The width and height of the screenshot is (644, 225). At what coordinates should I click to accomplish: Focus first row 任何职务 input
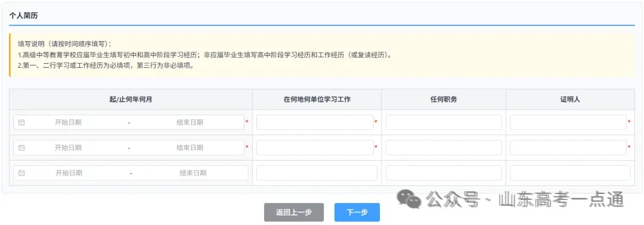coord(444,122)
